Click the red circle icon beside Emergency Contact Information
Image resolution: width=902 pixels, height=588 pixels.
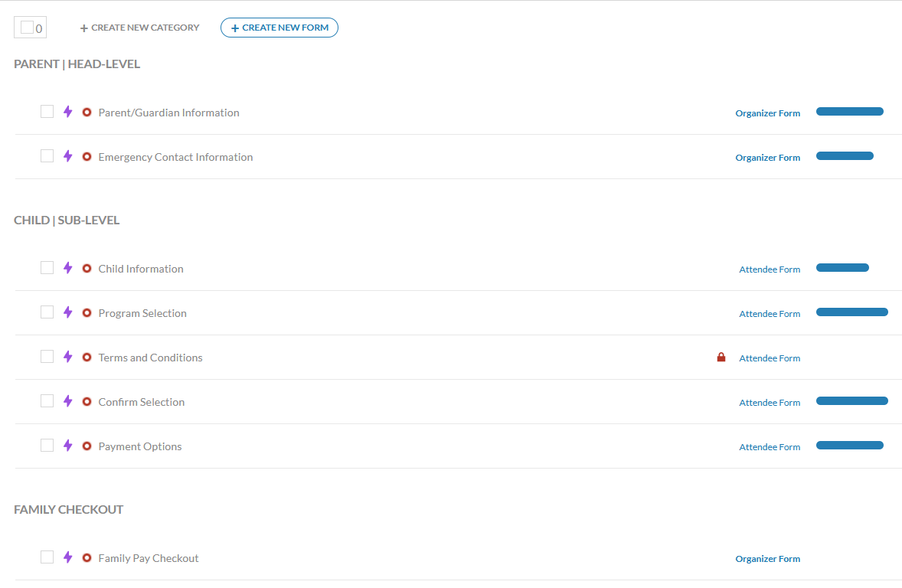[x=87, y=157]
